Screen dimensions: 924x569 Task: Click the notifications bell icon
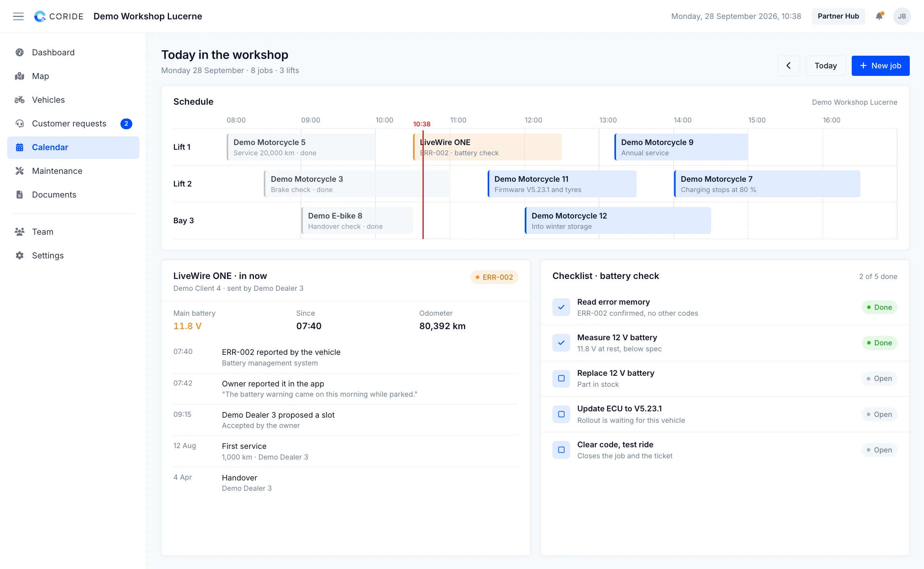(x=879, y=16)
